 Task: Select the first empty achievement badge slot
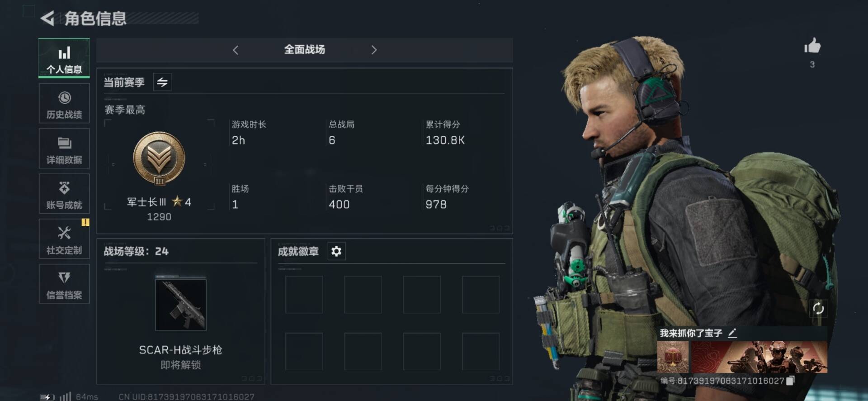[304, 295]
